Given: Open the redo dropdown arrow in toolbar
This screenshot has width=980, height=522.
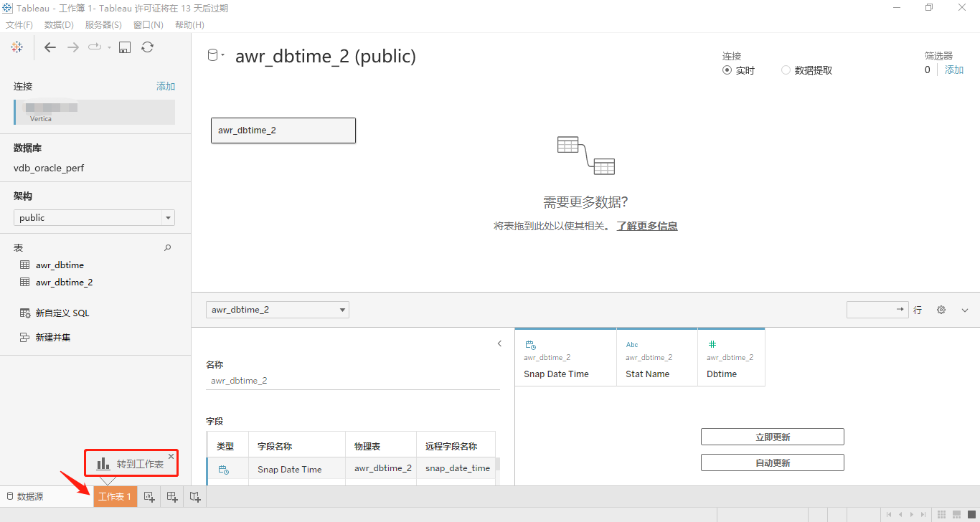Looking at the screenshot, I should click(109, 48).
